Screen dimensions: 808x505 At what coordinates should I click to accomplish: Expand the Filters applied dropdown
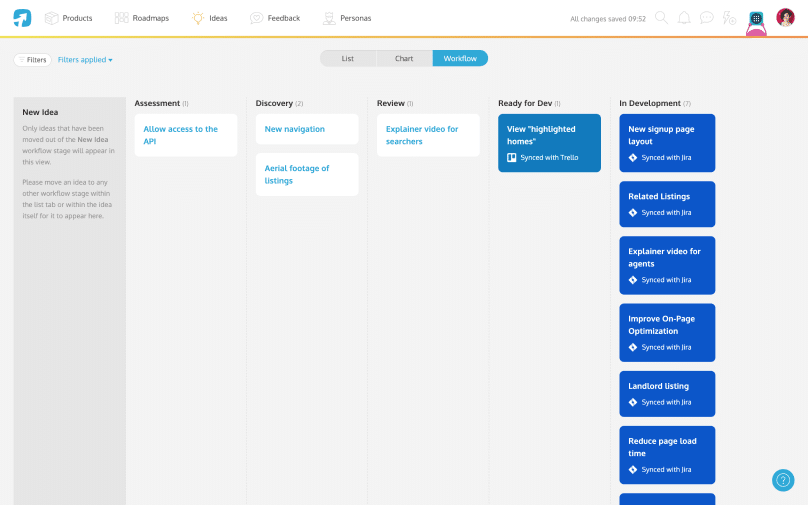(x=85, y=60)
